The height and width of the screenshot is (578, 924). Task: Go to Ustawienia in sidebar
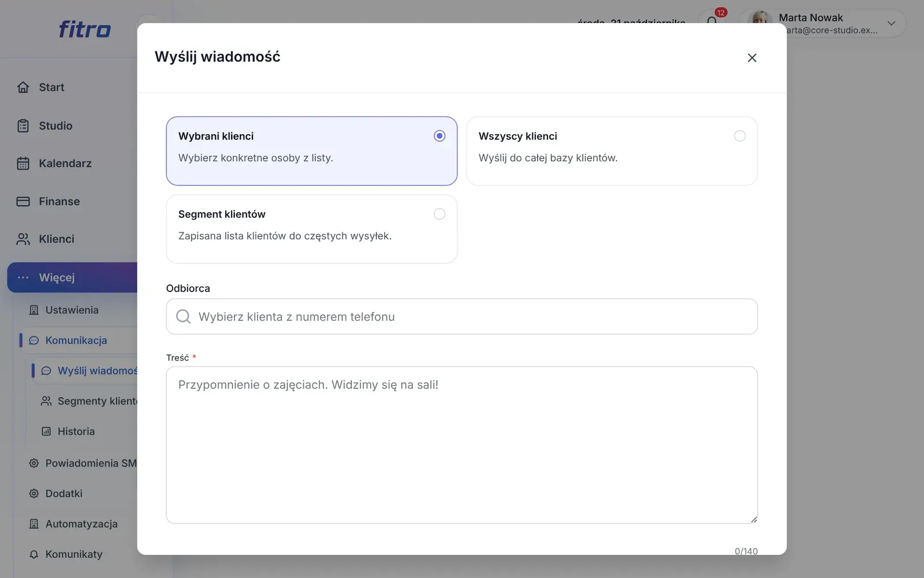tap(72, 310)
